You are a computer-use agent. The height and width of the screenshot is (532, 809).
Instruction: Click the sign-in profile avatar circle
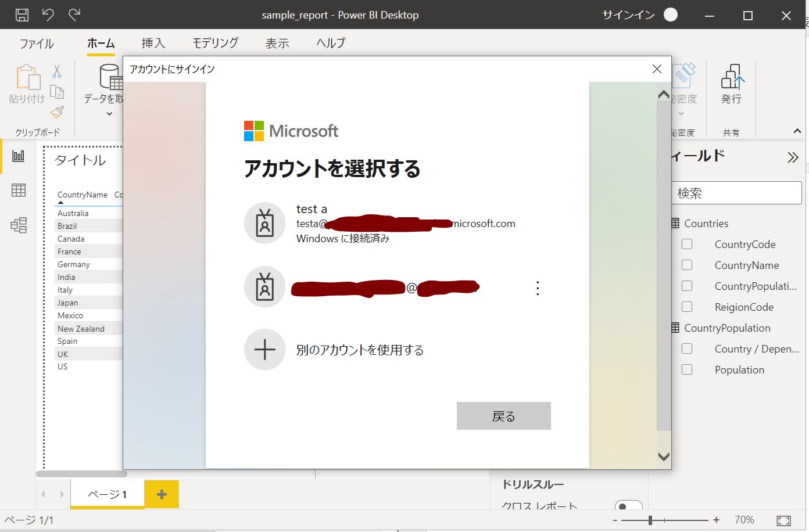671,15
